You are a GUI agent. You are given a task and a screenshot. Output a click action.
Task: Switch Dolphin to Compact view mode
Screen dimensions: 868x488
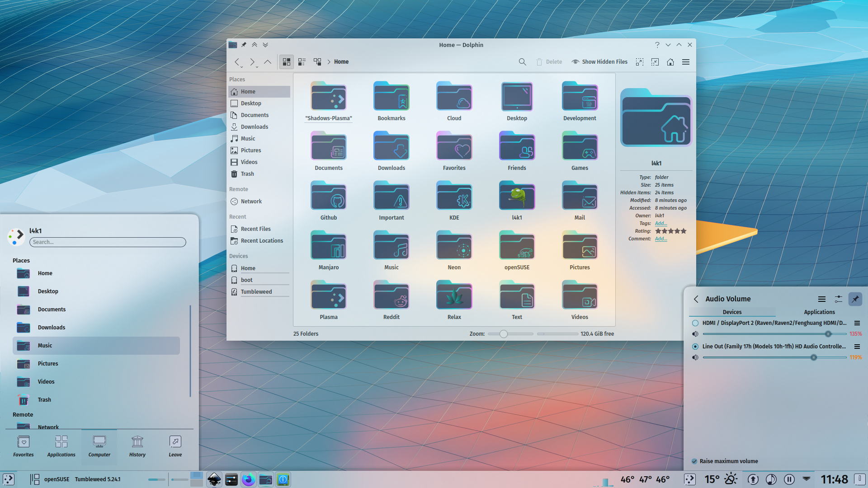[302, 62]
